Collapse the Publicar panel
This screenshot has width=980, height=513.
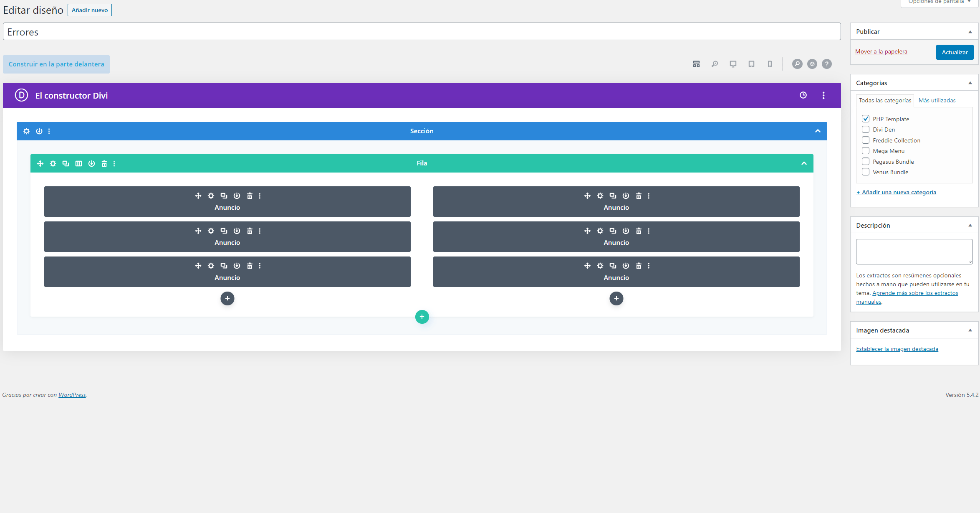tap(970, 32)
